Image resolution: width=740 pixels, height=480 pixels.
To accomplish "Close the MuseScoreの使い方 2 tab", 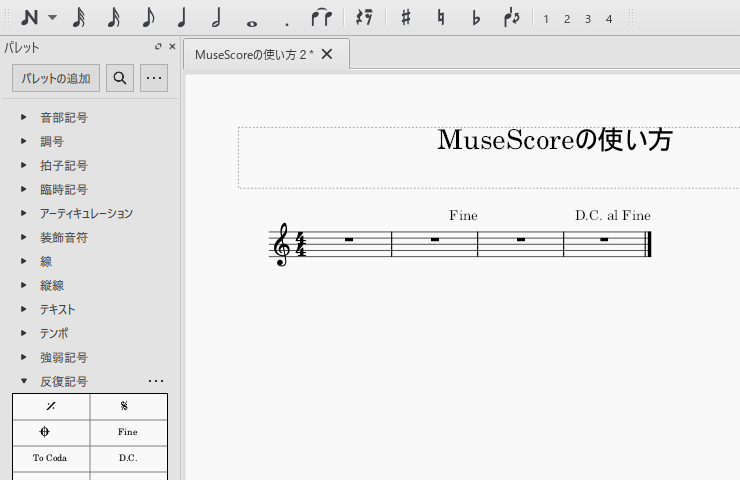I will [x=327, y=55].
